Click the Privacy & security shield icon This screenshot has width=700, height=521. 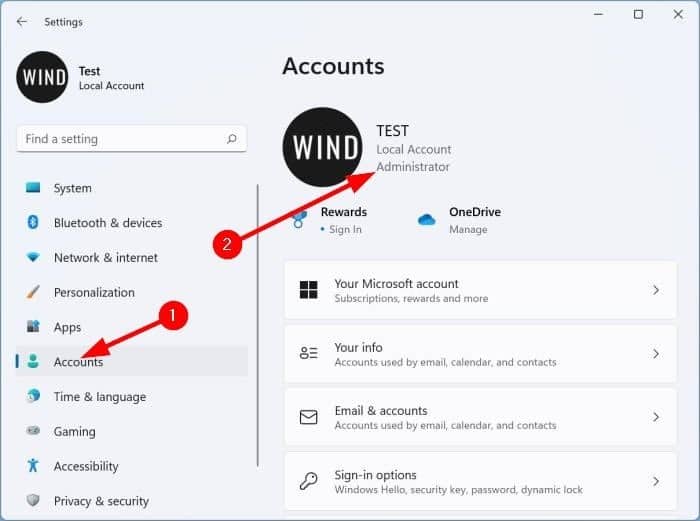tap(33, 500)
